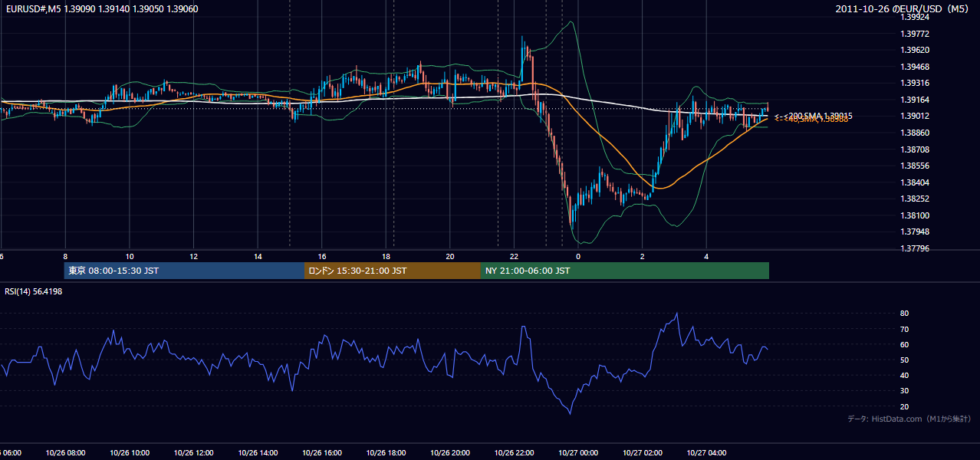The width and height of the screenshot is (980, 460).
Task: Click hour label 14 under the price chart
Action: 258,256
